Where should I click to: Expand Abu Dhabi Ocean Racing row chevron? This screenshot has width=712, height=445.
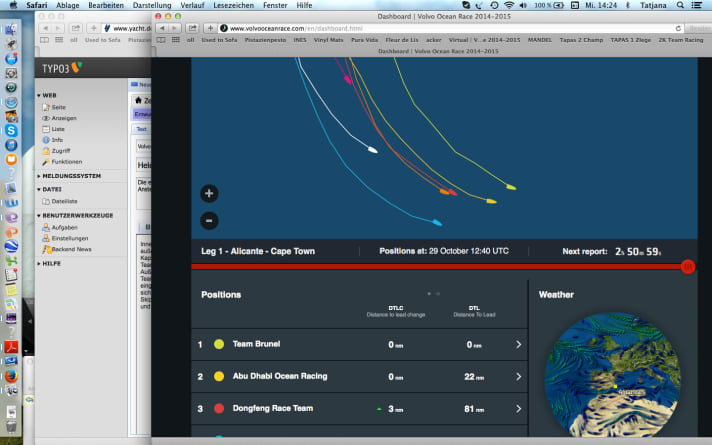point(519,377)
